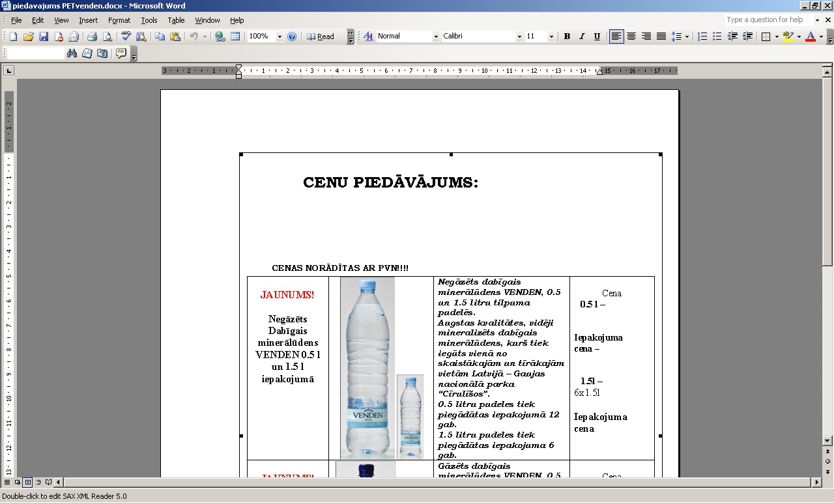This screenshot has height=504, width=834.
Task: Apply yellow highlight color to text
Action: [788, 36]
